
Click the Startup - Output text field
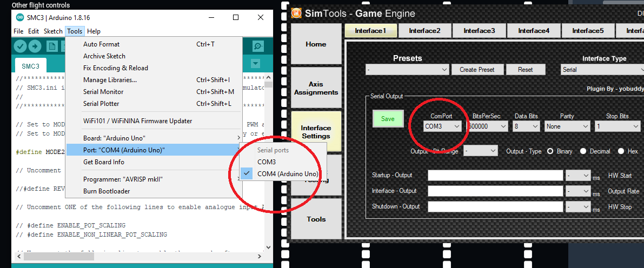(495, 175)
